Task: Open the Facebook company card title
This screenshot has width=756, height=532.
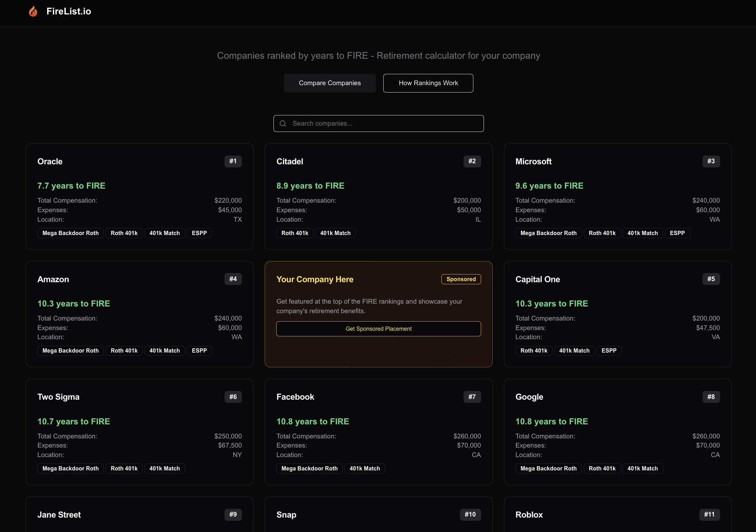Action: [x=295, y=397]
